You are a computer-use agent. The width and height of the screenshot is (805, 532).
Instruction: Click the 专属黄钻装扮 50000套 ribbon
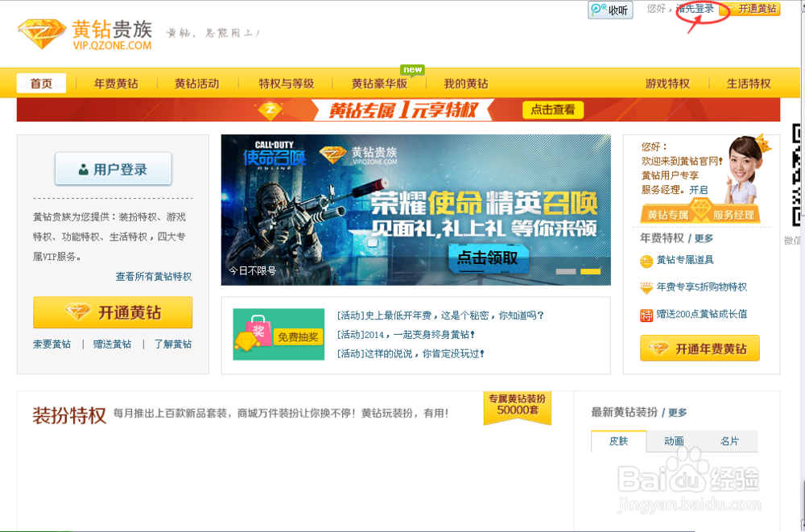tap(518, 407)
